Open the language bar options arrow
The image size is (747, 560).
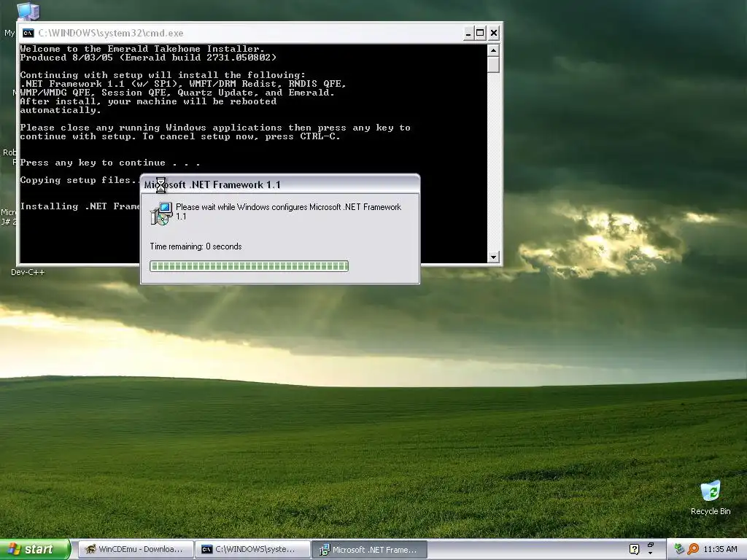pyautogui.click(x=650, y=553)
